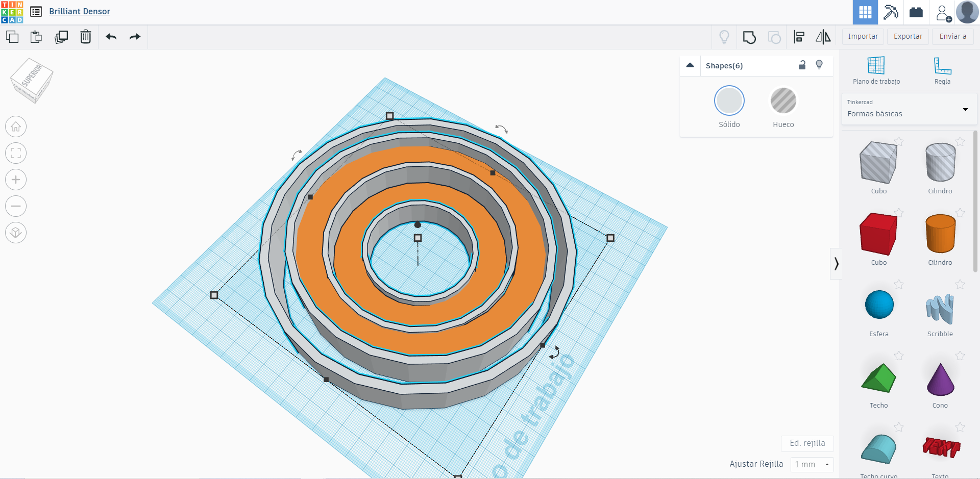Pick the orange Cilindro shape

pos(940,234)
